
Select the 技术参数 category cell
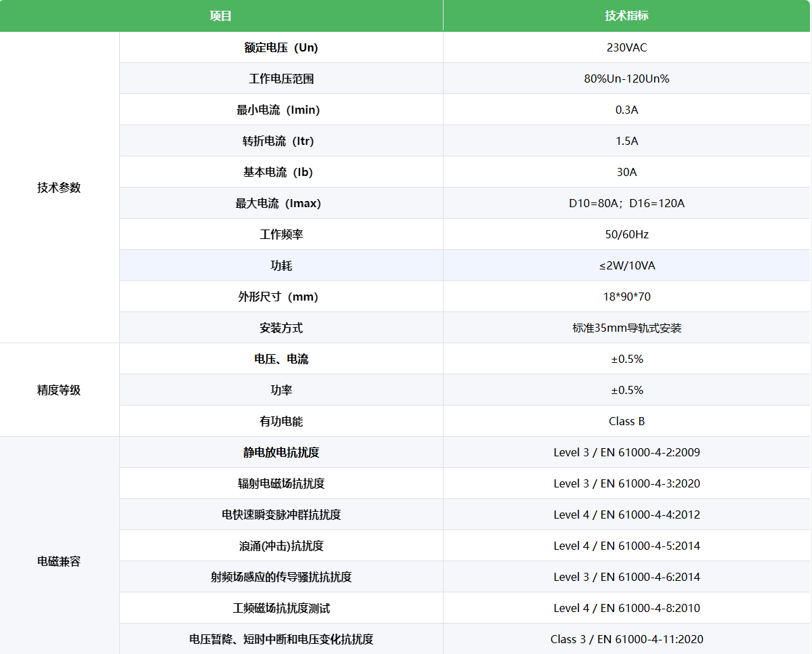[59, 188]
